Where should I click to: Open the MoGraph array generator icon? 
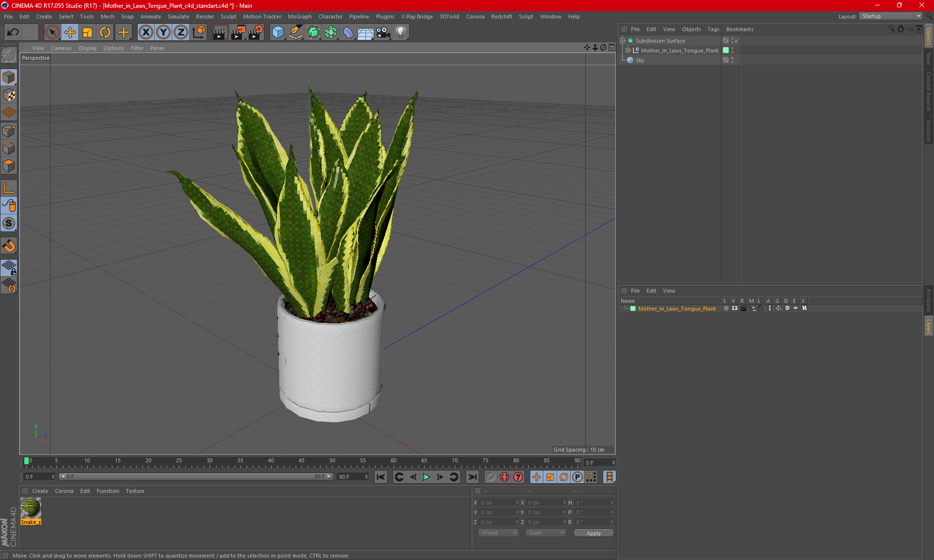click(x=331, y=33)
